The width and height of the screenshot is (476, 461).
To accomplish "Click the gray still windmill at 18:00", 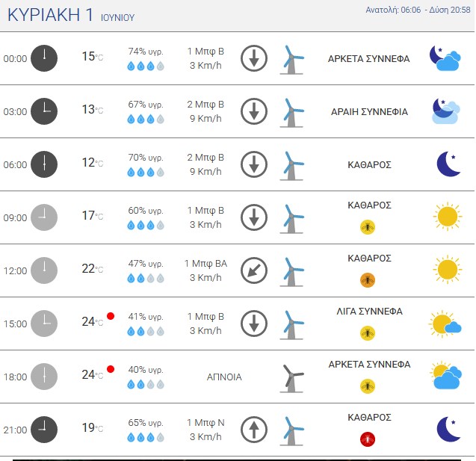I will click(x=291, y=378).
